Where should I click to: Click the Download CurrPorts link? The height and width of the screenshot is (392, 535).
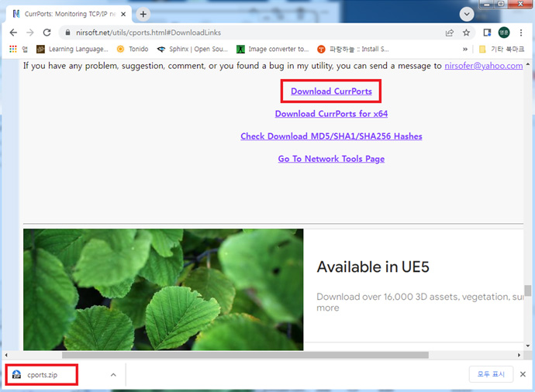coord(331,91)
